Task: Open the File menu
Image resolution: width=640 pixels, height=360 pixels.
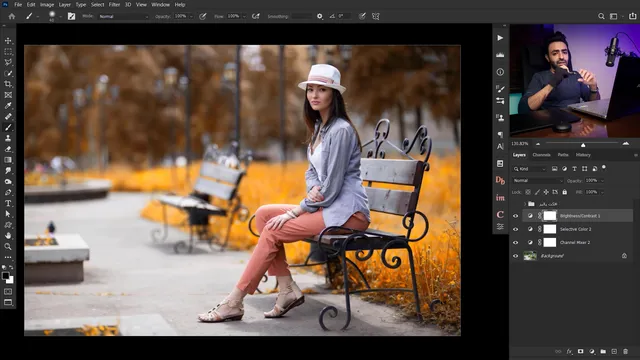Action: (x=18, y=4)
